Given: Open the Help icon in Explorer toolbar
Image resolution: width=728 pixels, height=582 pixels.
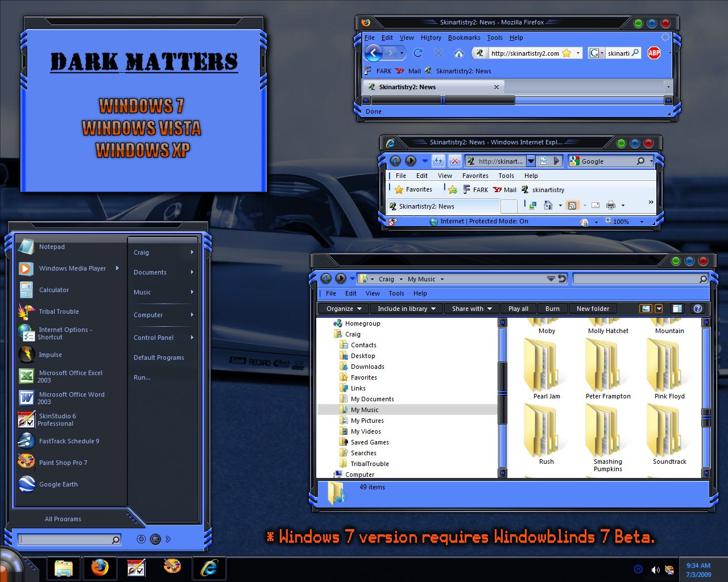Looking at the screenshot, I should [x=698, y=309].
